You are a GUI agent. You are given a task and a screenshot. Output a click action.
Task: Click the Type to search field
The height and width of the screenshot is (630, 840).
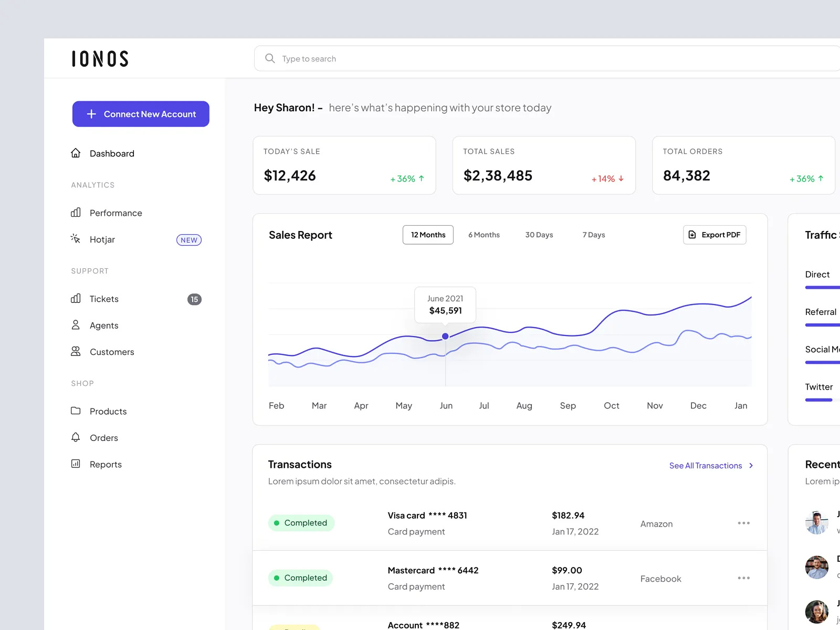pos(547,58)
